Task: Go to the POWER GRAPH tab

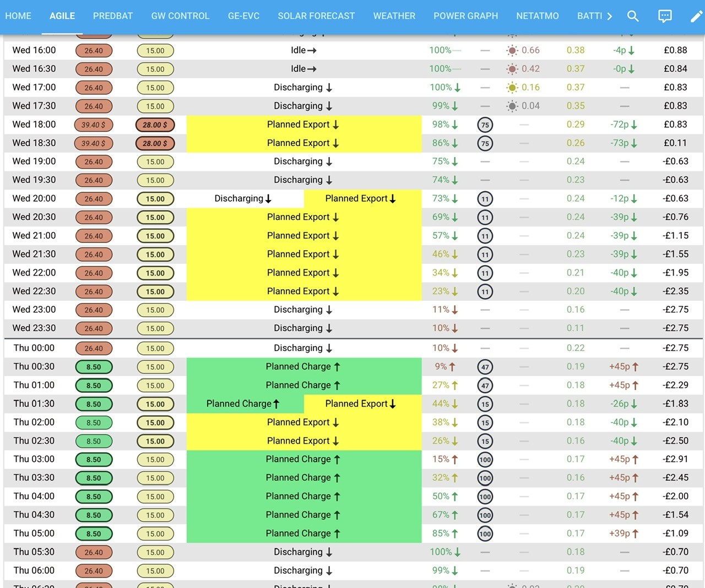Action: 465,16
